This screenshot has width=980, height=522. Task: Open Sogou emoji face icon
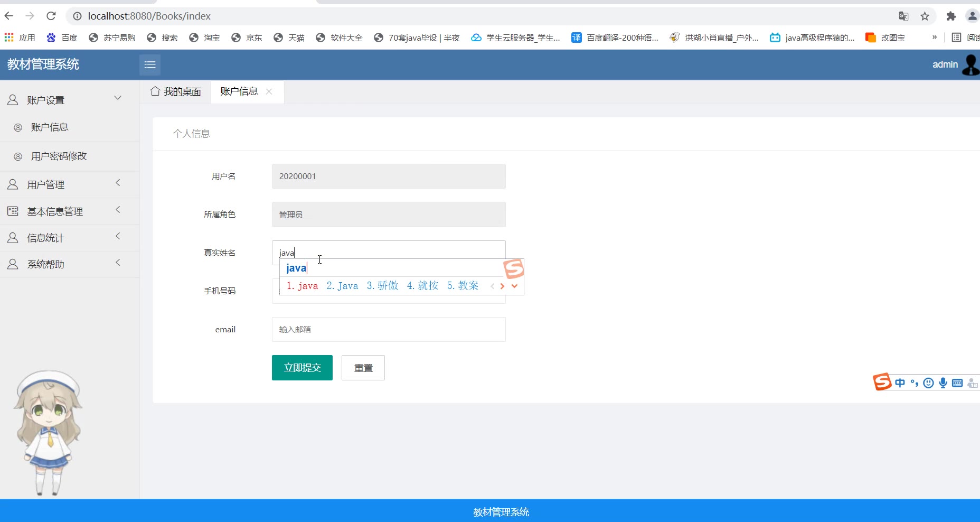(x=928, y=383)
